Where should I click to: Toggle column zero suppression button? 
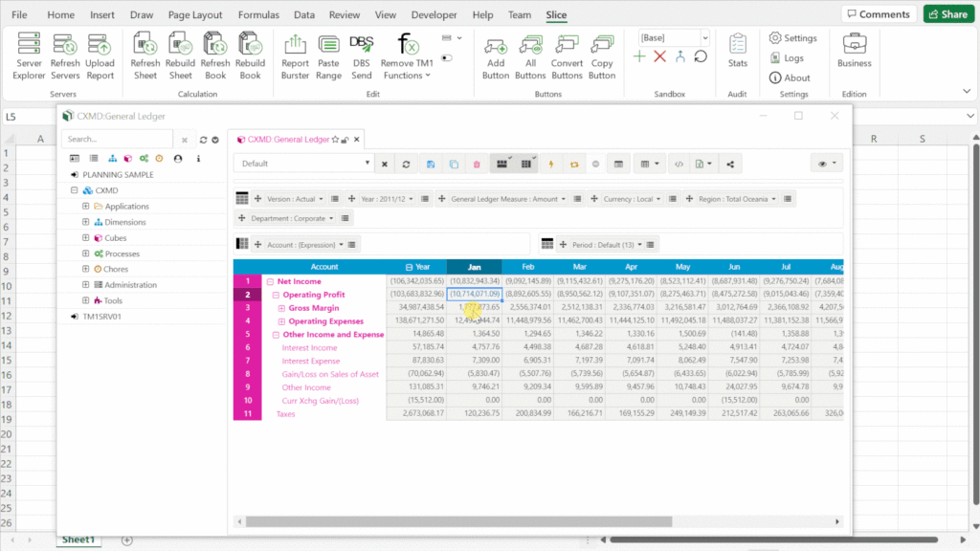525,164
